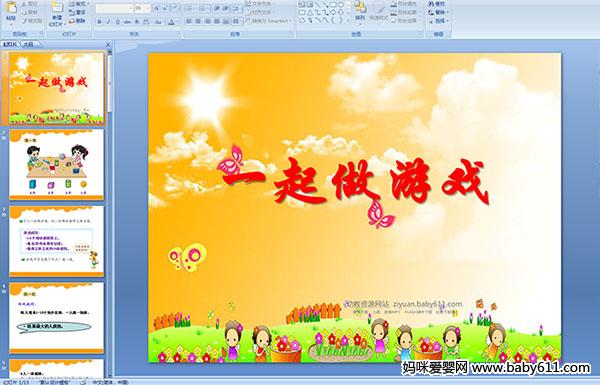The width and height of the screenshot is (600, 385).
Task: Switch to the Slides pane tab
Action: (10, 44)
